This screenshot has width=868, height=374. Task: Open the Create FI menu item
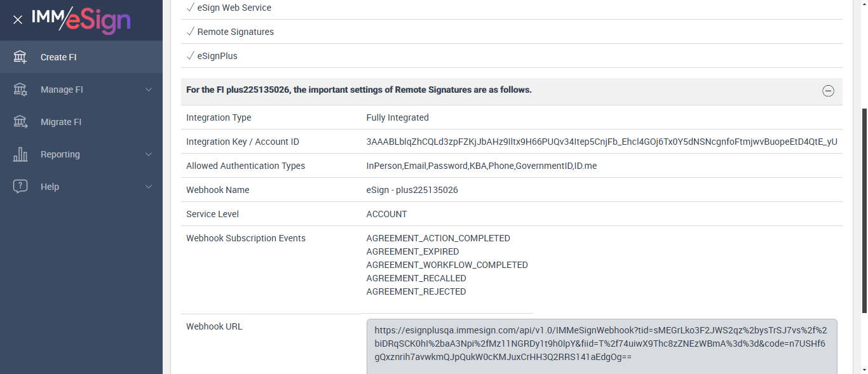tap(58, 57)
